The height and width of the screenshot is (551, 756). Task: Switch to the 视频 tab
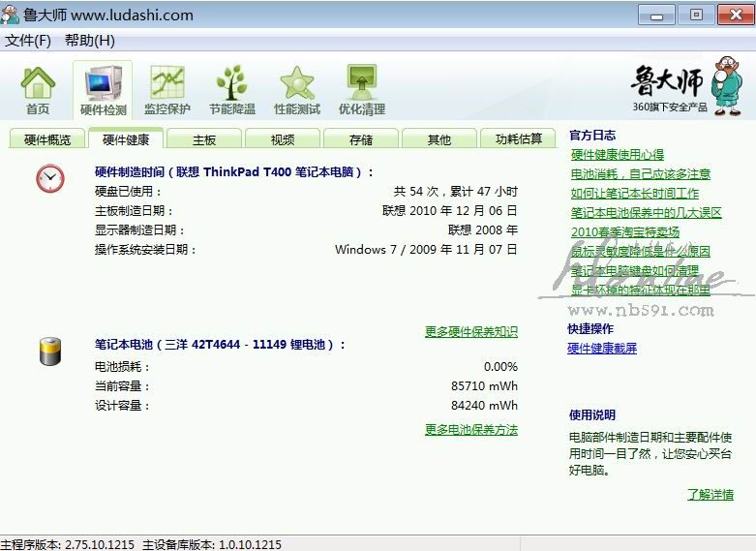pyautogui.click(x=283, y=139)
